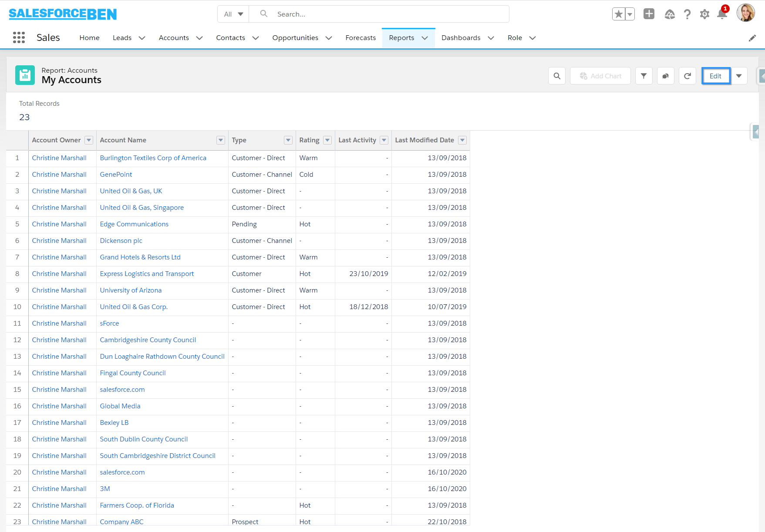Click the notifications bell icon

point(721,14)
